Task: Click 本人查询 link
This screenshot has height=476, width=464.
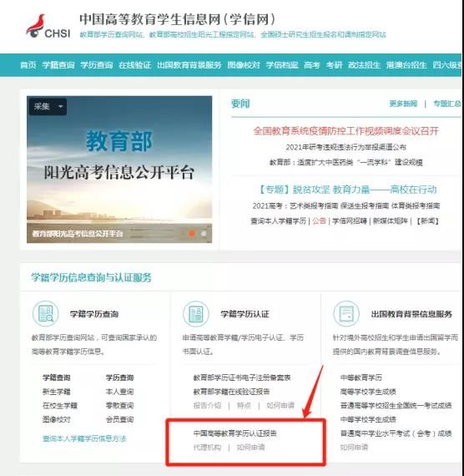Action: [x=119, y=392]
